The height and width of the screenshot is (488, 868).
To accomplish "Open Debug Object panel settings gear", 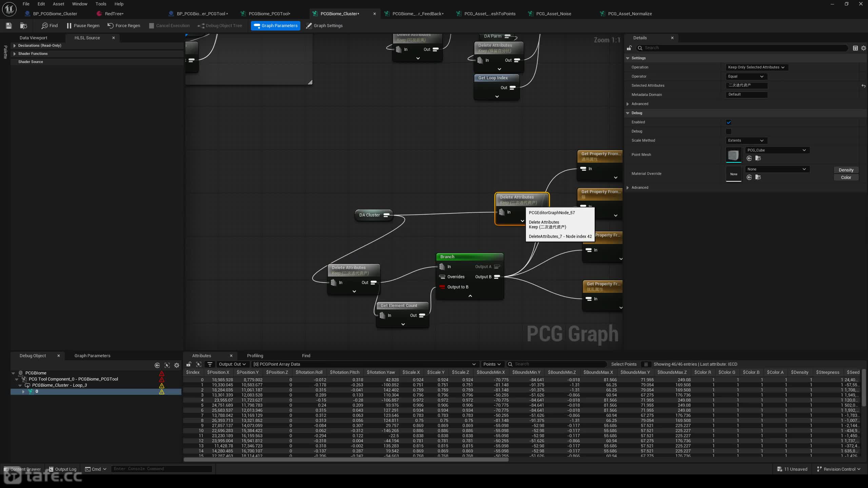I will (177, 365).
